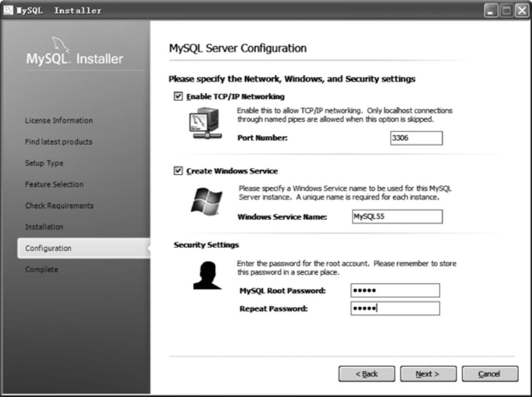Click the Security Settings label
The width and height of the screenshot is (532, 397).
pos(206,245)
